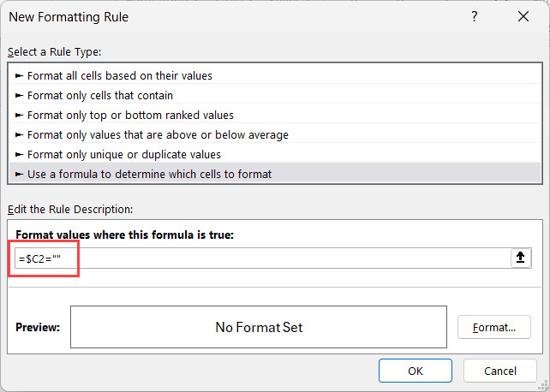550x392 pixels.
Task: Click the Help question mark icon
Action: 474,16
